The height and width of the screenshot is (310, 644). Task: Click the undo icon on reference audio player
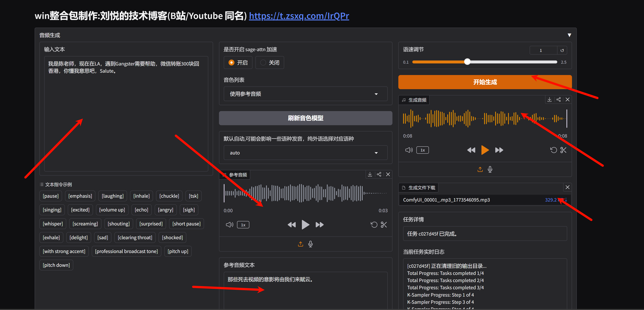pyautogui.click(x=374, y=225)
